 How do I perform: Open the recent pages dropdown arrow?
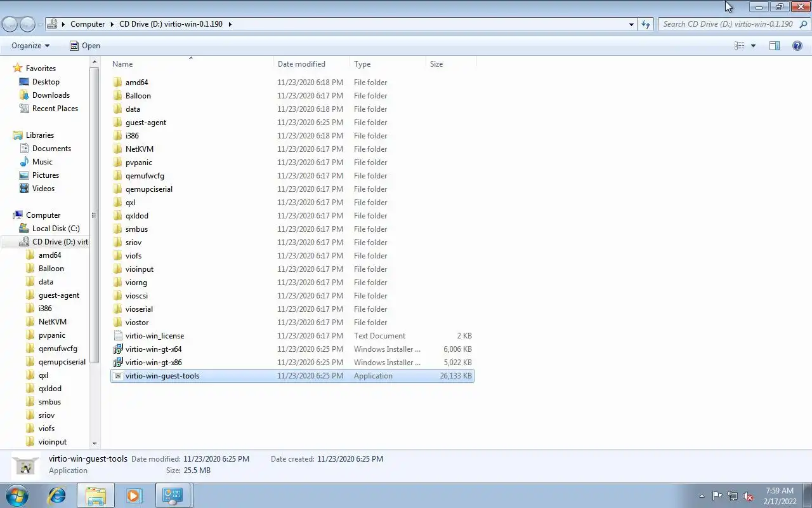40,24
